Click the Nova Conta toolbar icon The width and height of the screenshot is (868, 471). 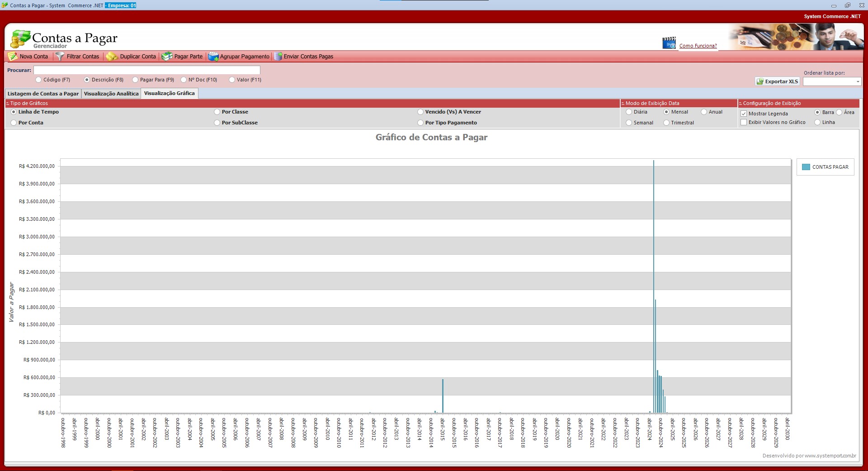click(x=13, y=57)
